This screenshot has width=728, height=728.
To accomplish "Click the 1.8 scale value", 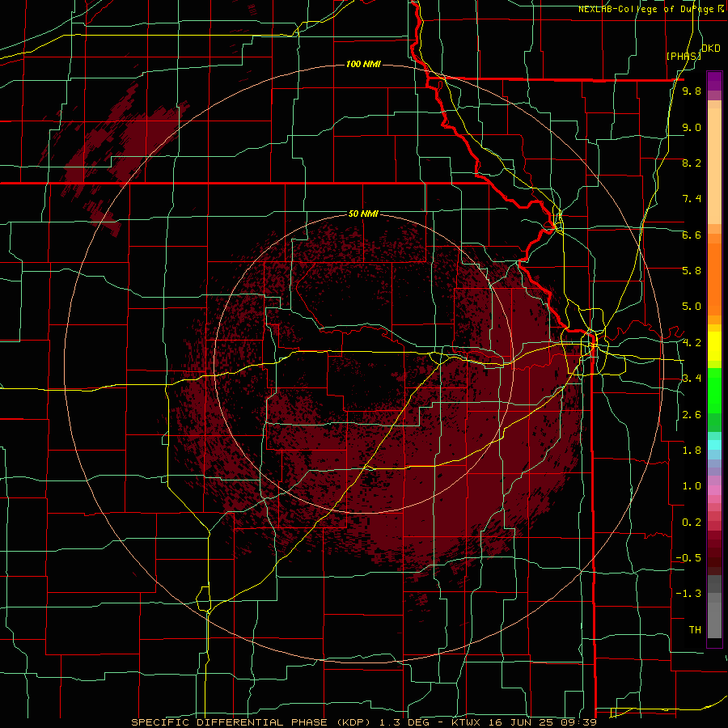I will pyautogui.click(x=692, y=451).
